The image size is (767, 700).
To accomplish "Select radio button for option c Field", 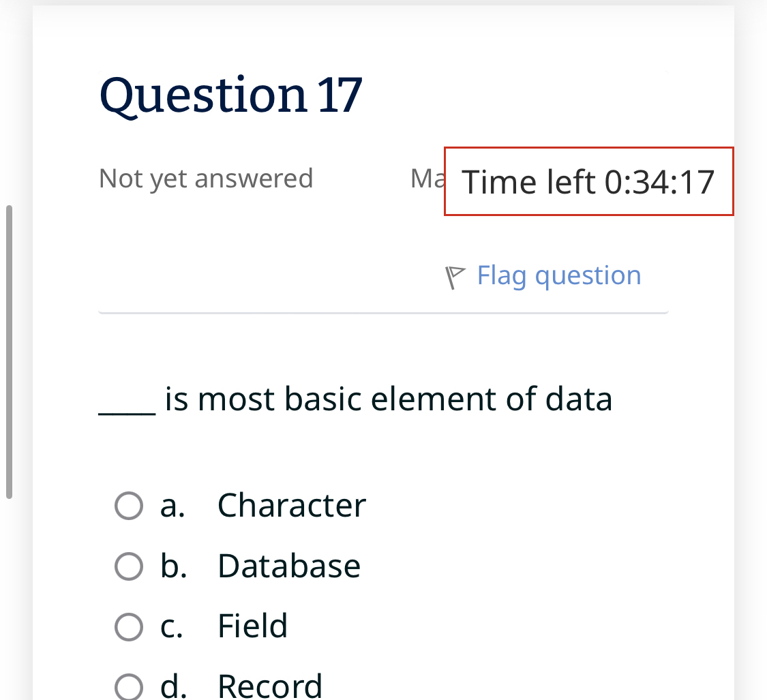I will 128,626.
